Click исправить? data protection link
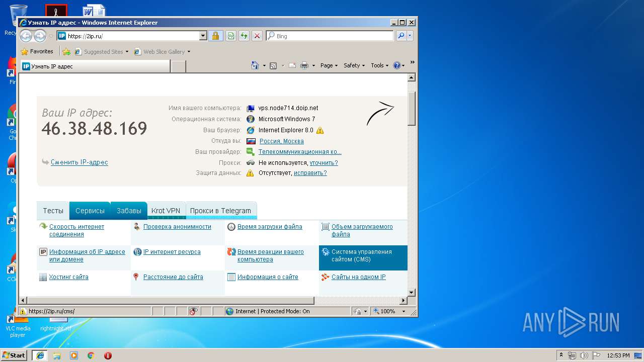The height and width of the screenshot is (362, 644). click(310, 173)
